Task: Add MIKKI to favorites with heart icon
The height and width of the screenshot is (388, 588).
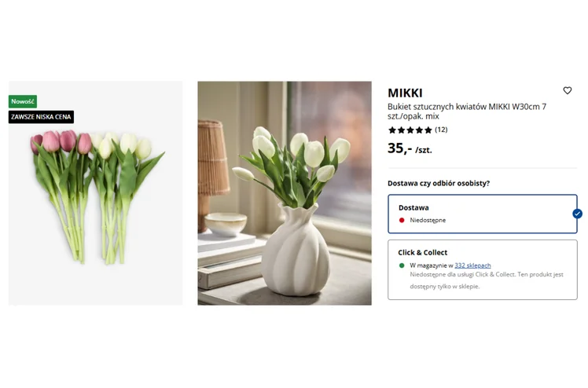Action: click(567, 90)
